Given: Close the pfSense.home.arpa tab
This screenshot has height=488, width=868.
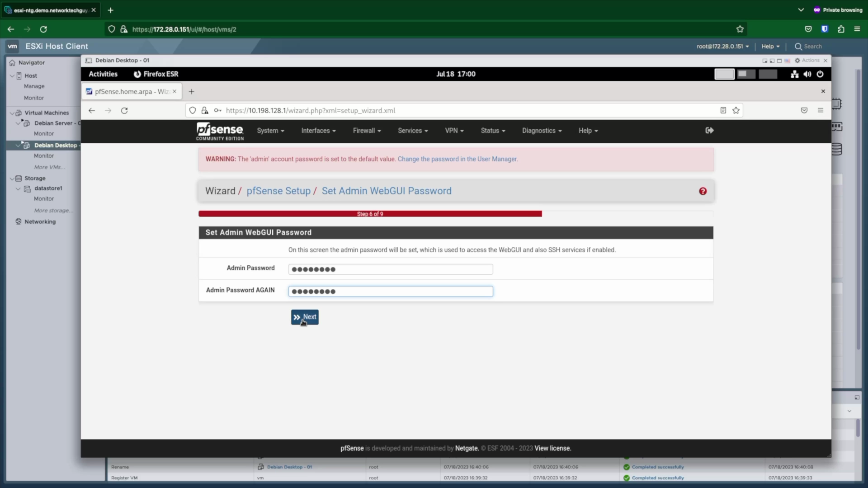Looking at the screenshot, I should pyautogui.click(x=175, y=91).
